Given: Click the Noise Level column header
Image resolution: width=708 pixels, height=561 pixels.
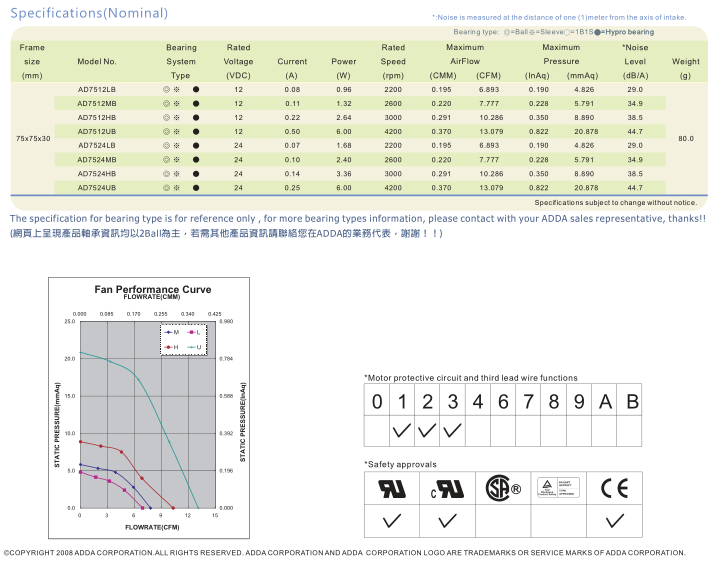Looking at the screenshot, I should tap(635, 61).
